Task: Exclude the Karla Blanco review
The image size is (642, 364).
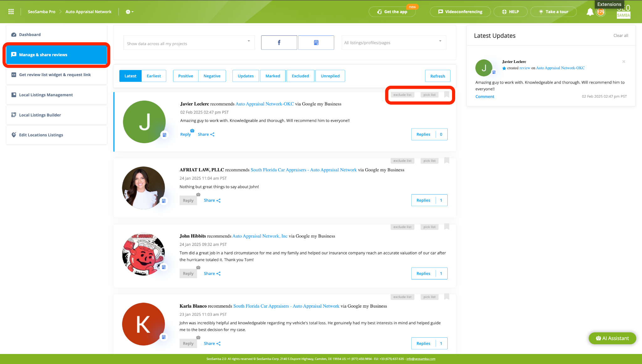Action: coord(403,297)
